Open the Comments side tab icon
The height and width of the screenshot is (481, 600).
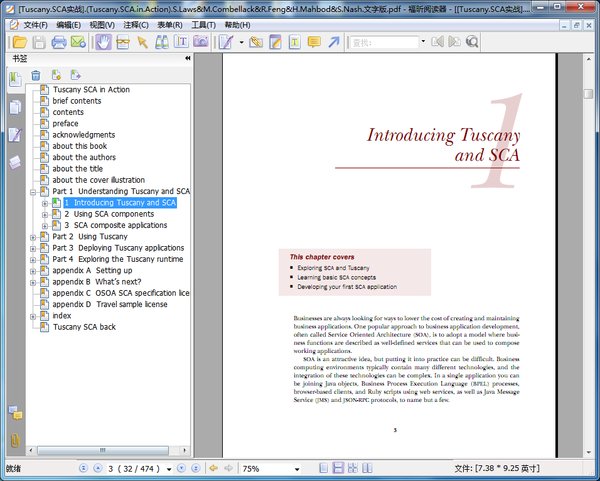pos(16,413)
